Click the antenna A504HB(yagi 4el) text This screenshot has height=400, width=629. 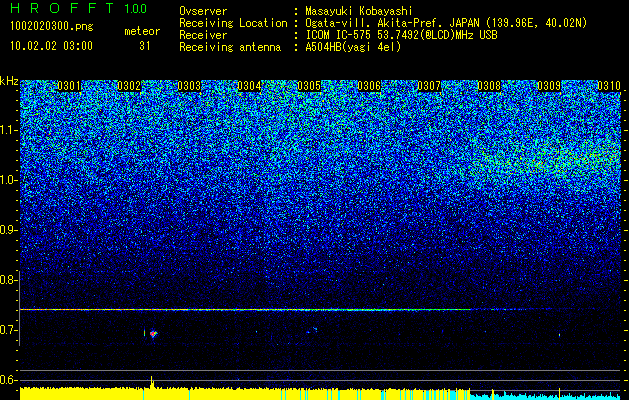click(x=353, y=47)
